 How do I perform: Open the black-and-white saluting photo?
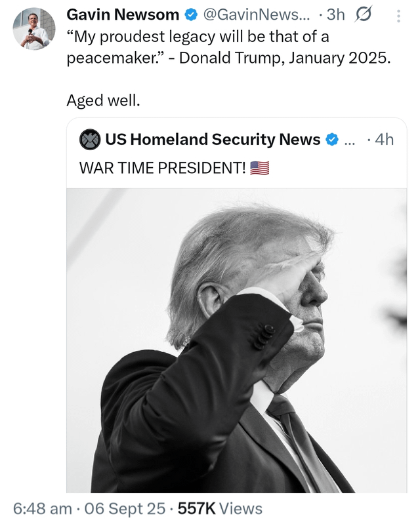(x=236, y=340)
